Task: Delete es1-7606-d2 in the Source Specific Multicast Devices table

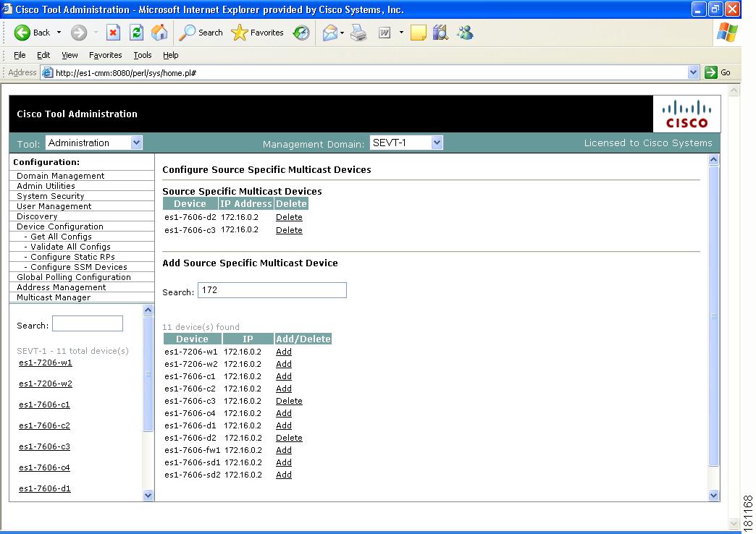Action: click(289, 217)
